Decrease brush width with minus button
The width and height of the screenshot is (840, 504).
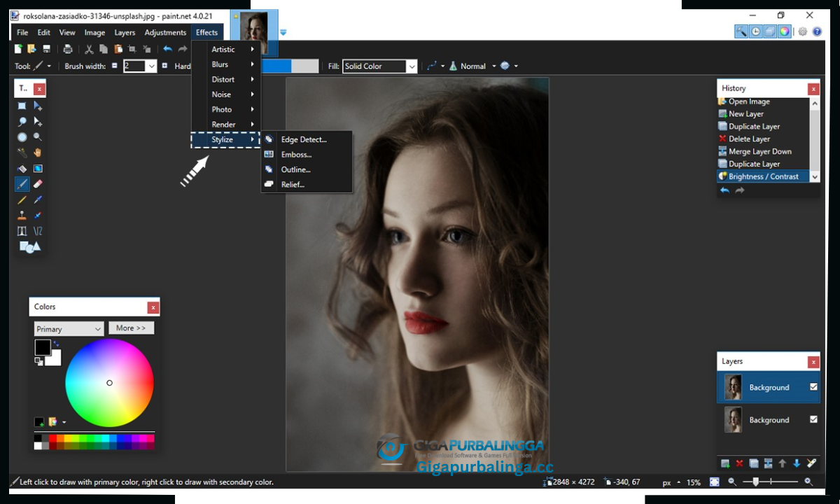(115, 66)
